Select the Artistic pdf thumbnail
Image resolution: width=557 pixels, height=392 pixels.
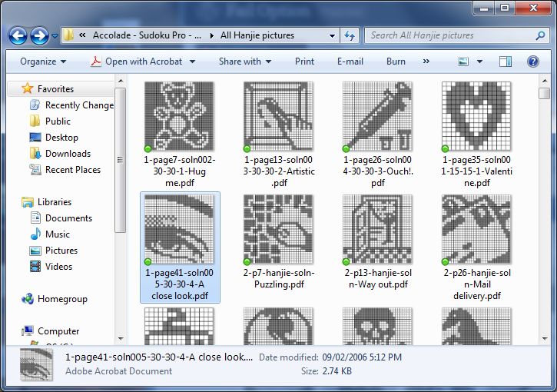[x=278, y=116]
